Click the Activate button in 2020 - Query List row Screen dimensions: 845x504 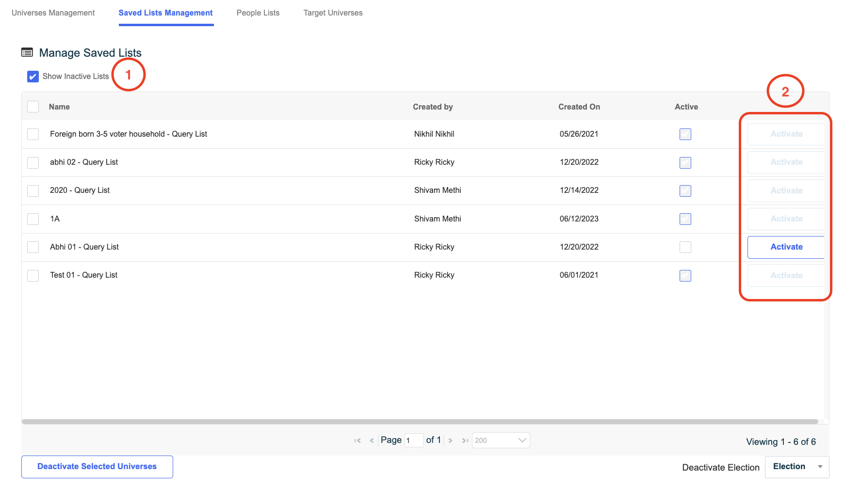pyautogui.click(x=786, y=190)
